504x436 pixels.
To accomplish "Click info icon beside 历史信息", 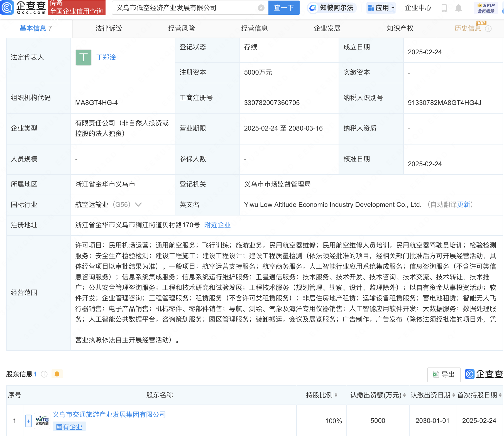I will (488, 29).
